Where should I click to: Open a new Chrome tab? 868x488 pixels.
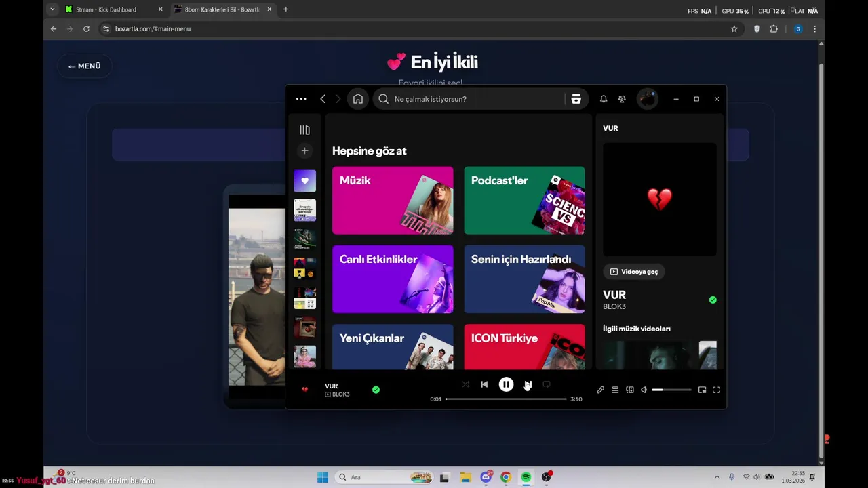tap(285, 9)
